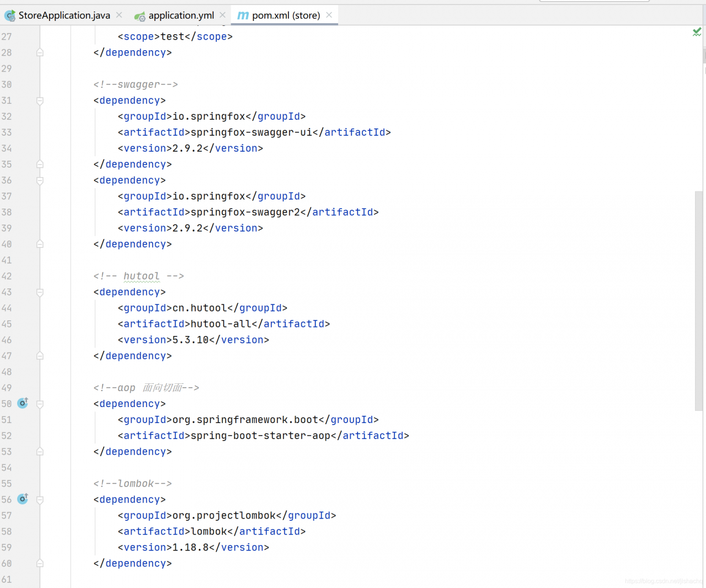Close the pom.xml (store) tab

[x=329, y=15]
